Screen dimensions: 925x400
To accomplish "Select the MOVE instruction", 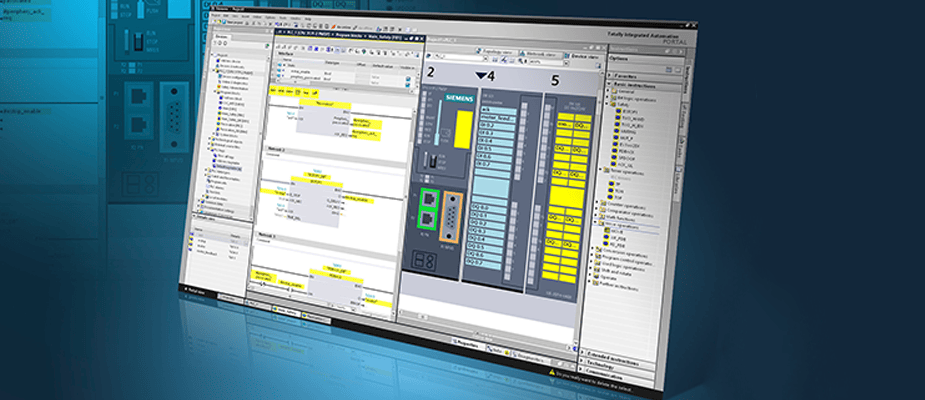I will 616,231.
